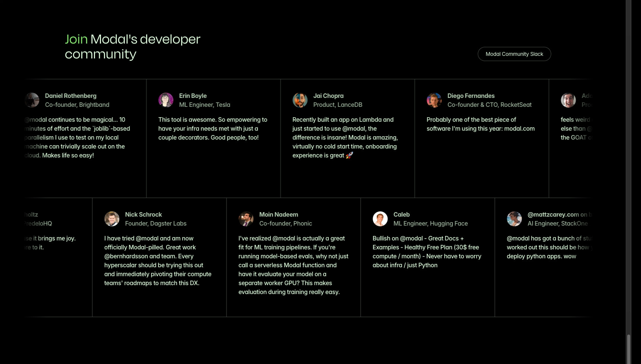
Task: Click the name Nick Schrock
Action: [x=143, y=214]
